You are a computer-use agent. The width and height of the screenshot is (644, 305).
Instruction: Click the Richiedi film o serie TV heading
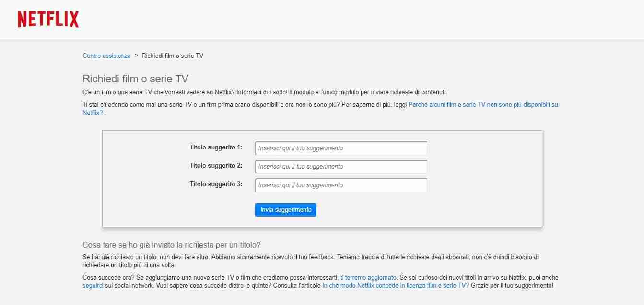136,79
